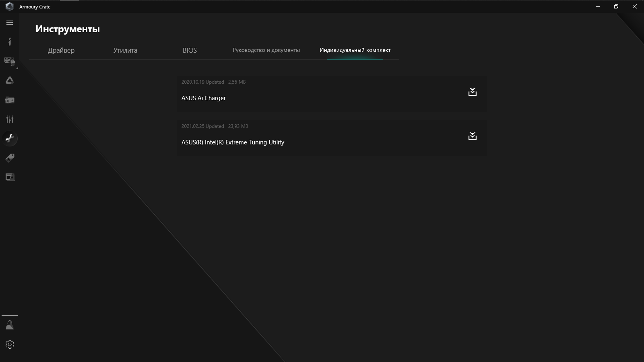Open Aura Sync triangle sidebar icon
This screenshot has height=362, width=644.
pyautogui.click(x=10, y=80)
